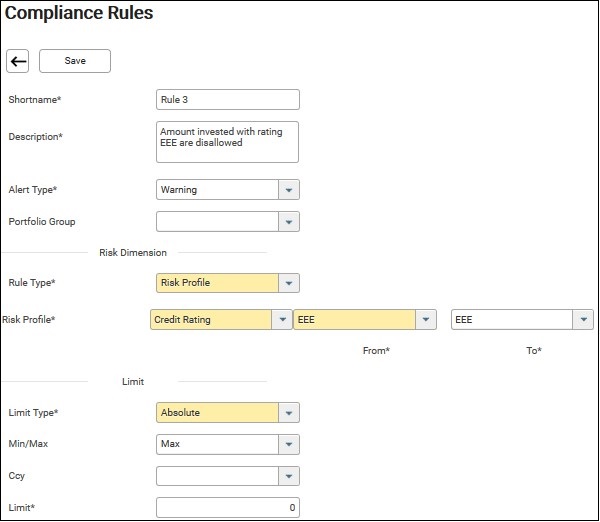Open the Rule Type dropdown arrow
This screenshot has width=600, height=522.
click(x=288, y=283)
